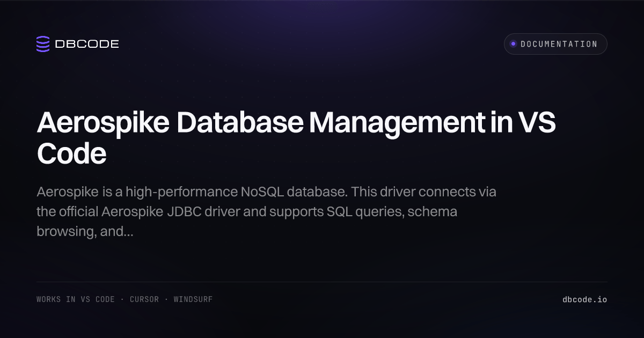Click the description paragraph starting 'Aerospike is a high-performance'

267,212
